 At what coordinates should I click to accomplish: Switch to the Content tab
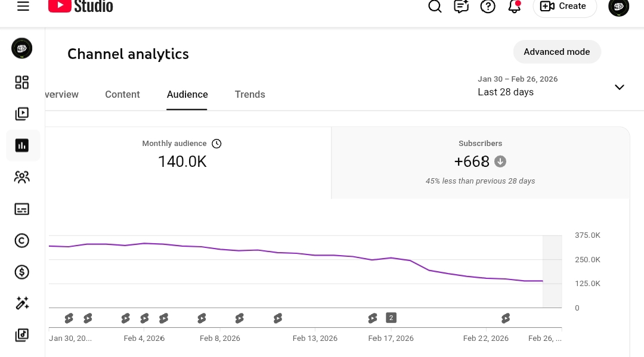click(122, 94)
